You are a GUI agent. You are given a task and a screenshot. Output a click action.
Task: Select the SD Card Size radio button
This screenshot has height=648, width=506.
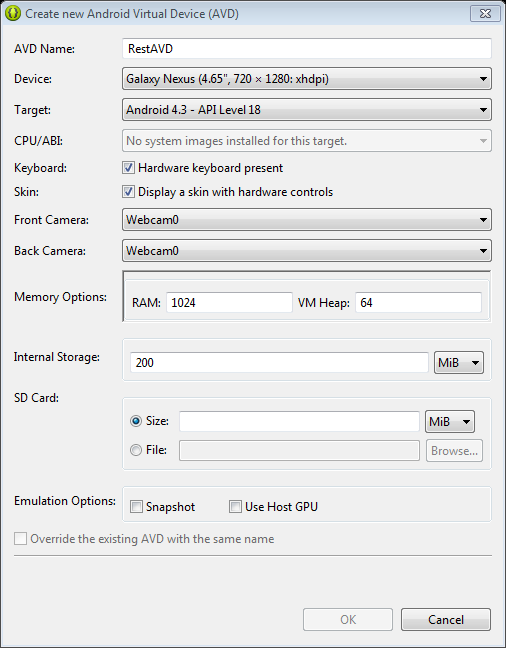pyautogui.click(x=136, y=421)
